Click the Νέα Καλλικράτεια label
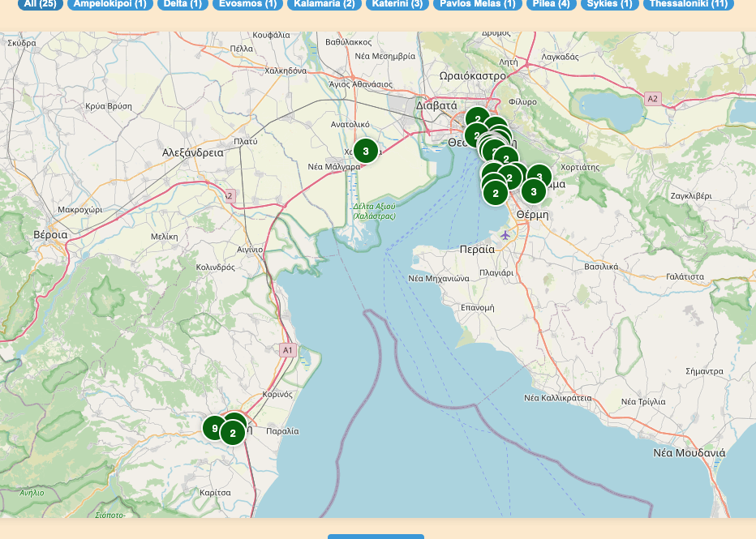The image size is (756, 539). [x=558, y=398]
